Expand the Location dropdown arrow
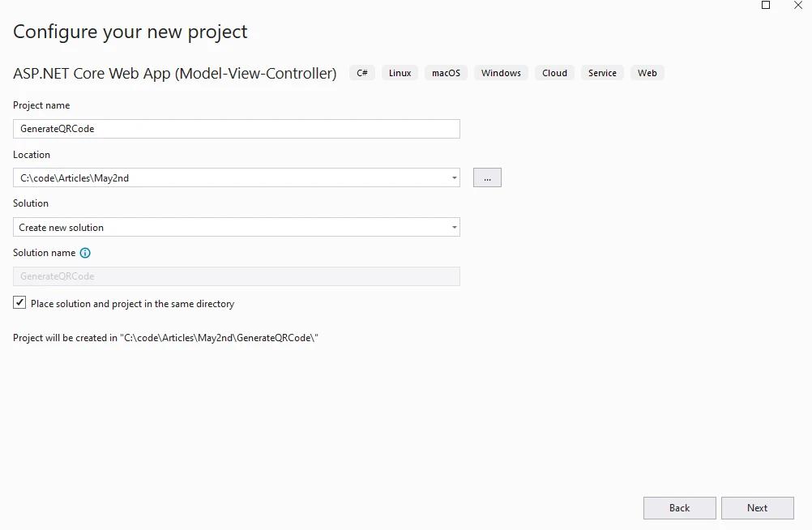 [454, 177]
